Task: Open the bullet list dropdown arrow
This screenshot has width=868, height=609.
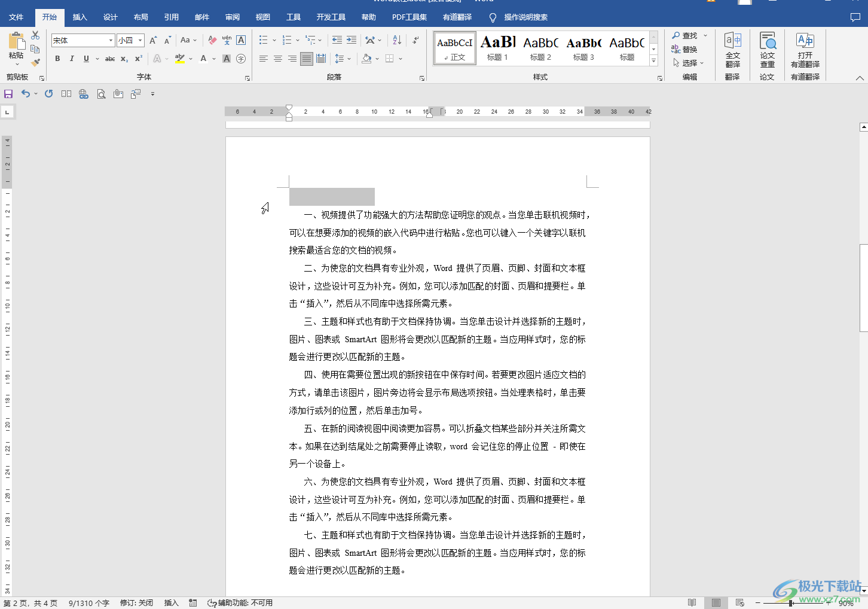Action: coord(274,40)
